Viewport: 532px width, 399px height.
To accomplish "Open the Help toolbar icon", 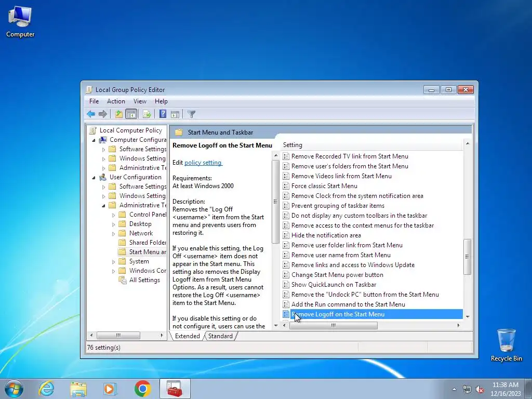I will [163, 114].
